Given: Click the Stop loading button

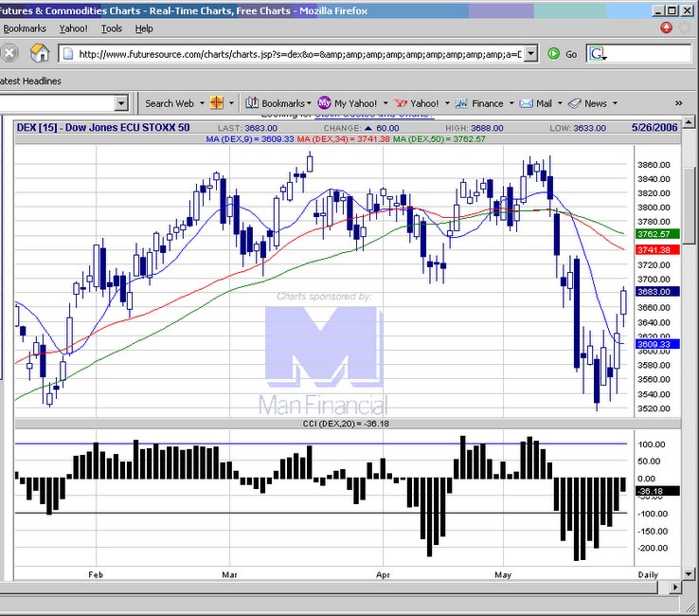Looking at the screenshot, I should 9,53.
